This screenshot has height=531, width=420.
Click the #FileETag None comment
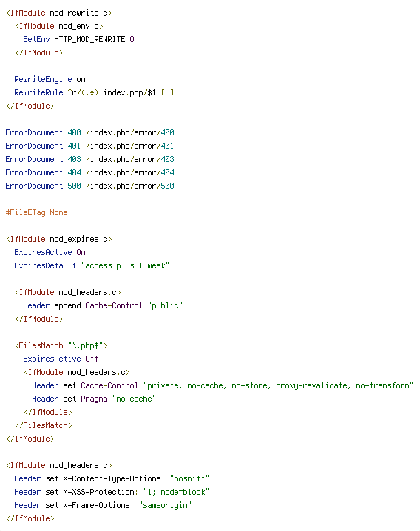[36, 212]
